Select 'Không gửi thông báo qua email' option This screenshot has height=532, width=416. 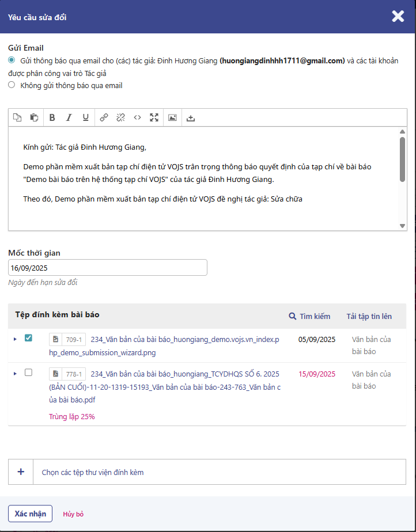point(12,85)
